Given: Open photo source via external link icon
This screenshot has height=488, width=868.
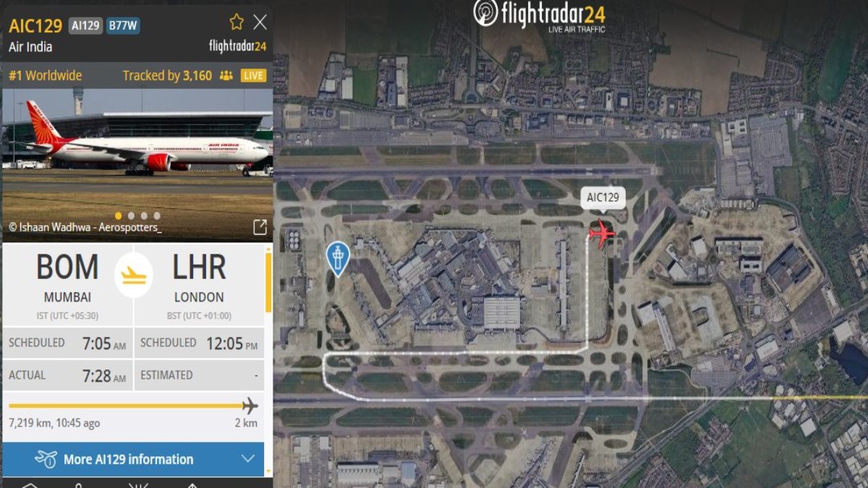Looking at the screenshot, I should tap(260, 227).
